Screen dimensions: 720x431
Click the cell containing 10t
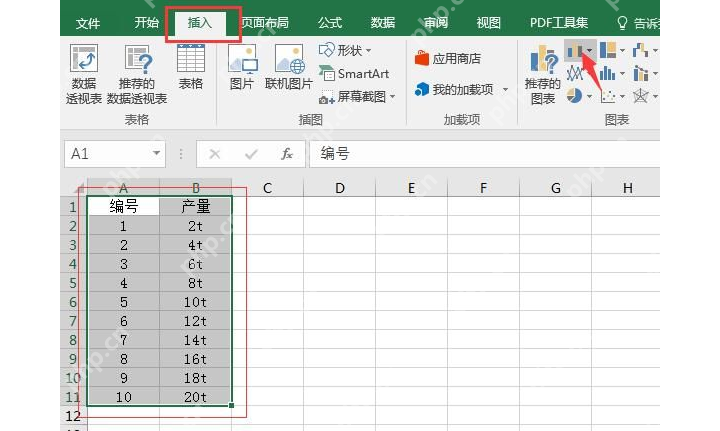tap(196, 302)
